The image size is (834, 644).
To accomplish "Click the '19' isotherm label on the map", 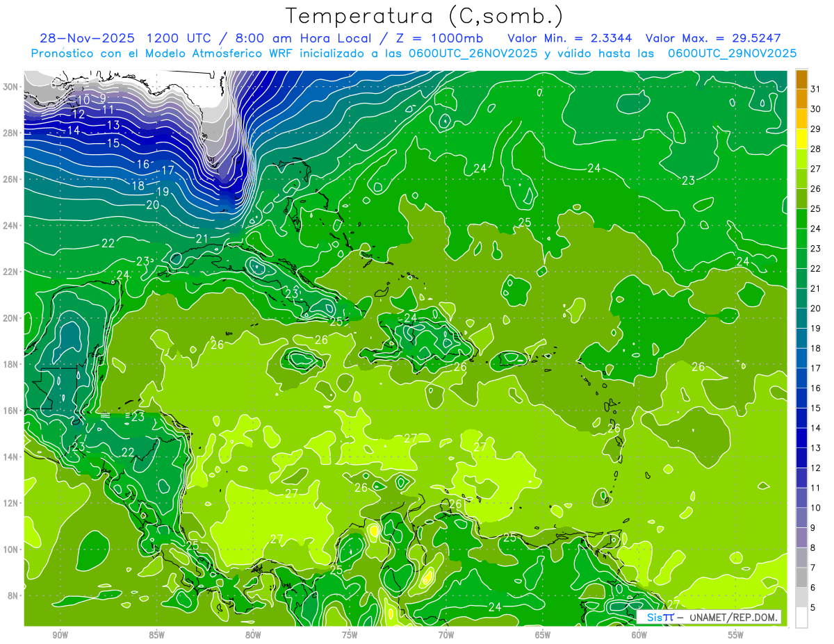I will pyautogui.click(x=163, y=192).
